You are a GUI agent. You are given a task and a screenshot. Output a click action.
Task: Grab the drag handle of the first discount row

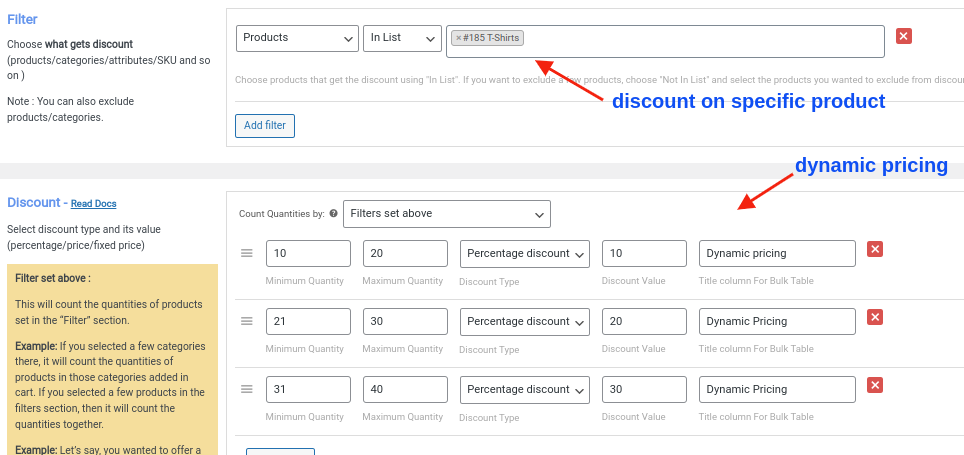(246, 253)
